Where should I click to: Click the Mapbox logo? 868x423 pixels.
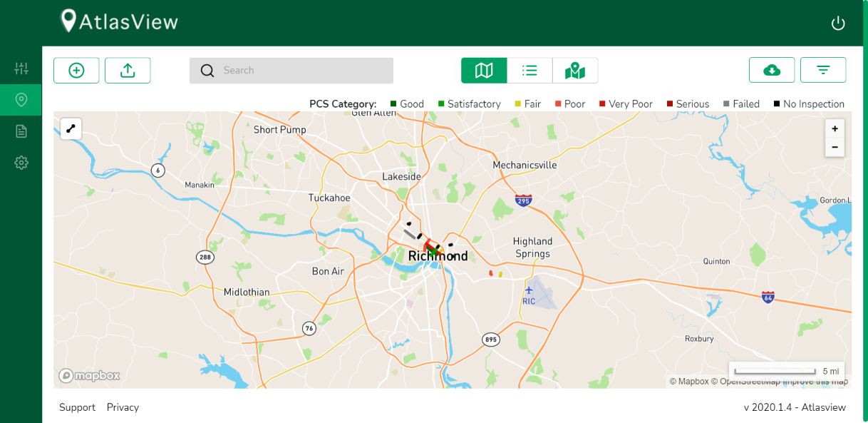(x=89, y=375)
